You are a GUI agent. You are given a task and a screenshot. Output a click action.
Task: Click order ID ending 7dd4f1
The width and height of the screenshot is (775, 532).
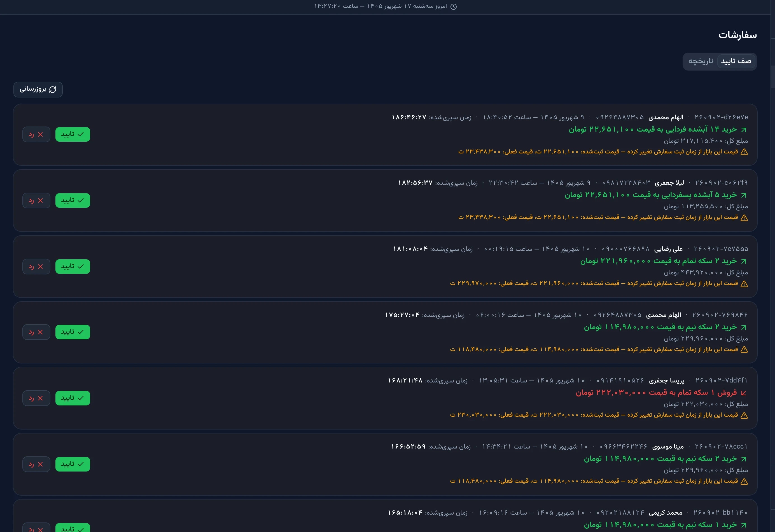click(x=721, y=381)
